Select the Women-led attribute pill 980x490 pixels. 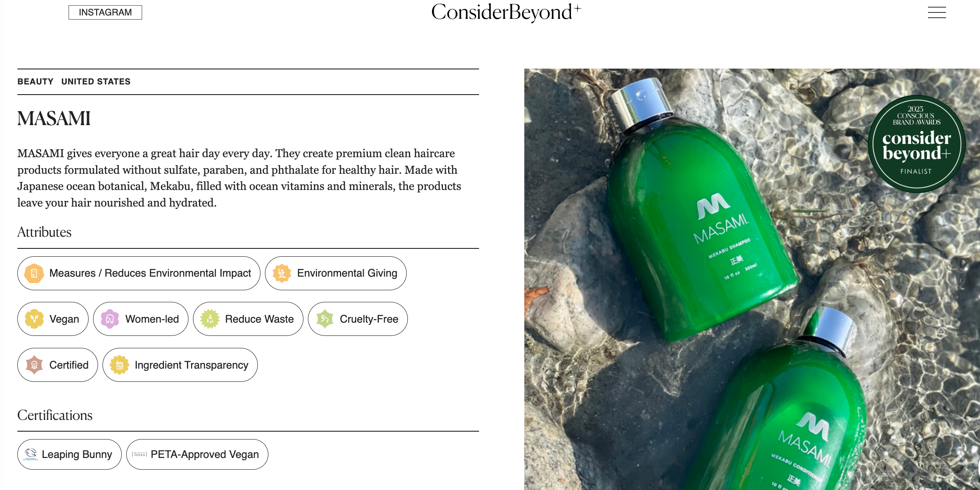click(141, 319)
